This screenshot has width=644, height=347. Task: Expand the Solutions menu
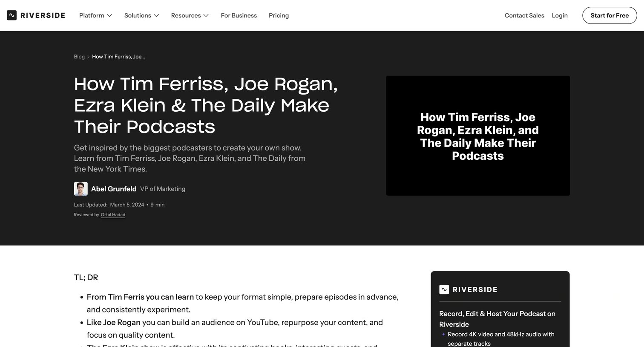(x=142, y=15)
